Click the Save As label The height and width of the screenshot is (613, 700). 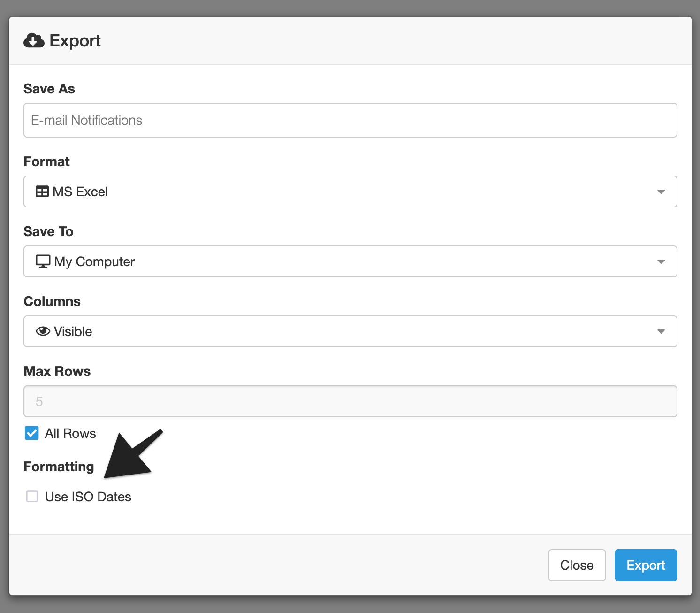pos(49,89)
